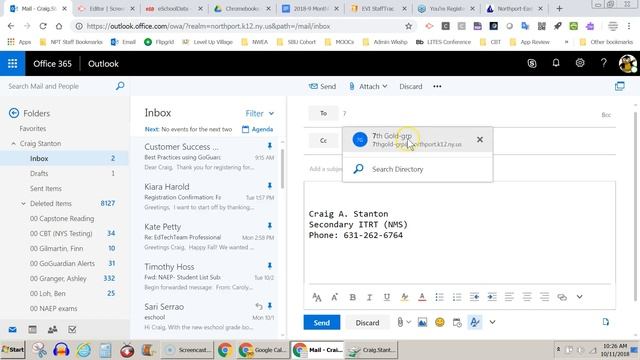This screenshot has height=360, width=640.
Task: Increase paragraph indent
Action: click(x=492, y=297)
